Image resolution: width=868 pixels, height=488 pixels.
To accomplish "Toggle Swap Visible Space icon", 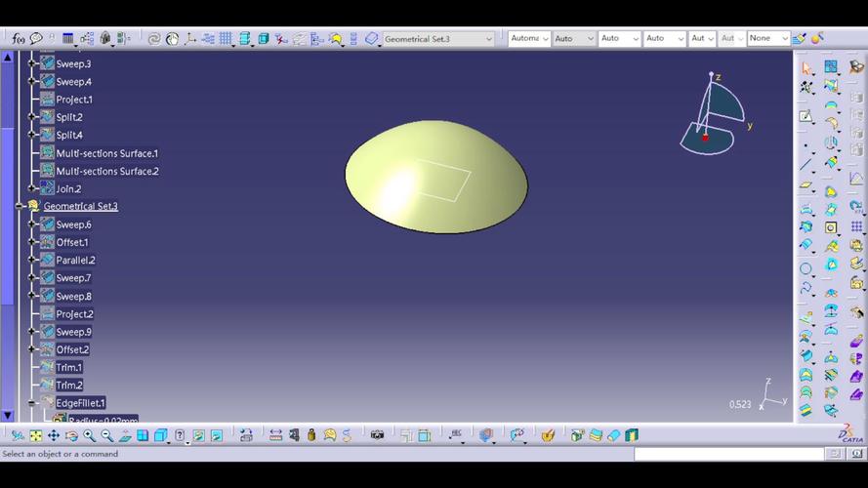I will [217, 435].
